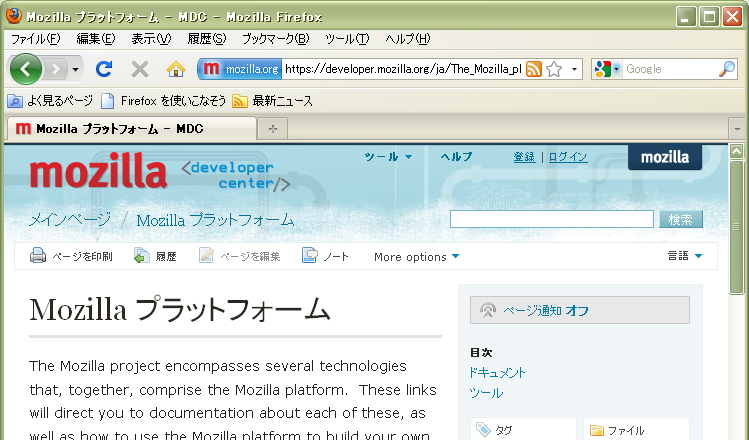Open the Google search engine selector
This screenshot has height=440, width=749.
click(607, 69)
